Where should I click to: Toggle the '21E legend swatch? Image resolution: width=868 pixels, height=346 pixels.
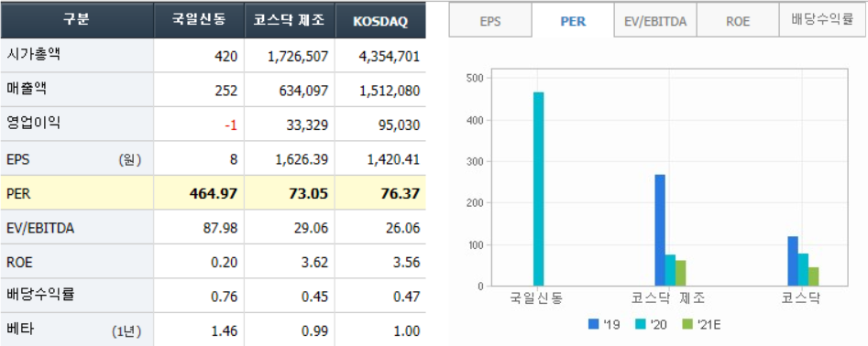(688, 324)
